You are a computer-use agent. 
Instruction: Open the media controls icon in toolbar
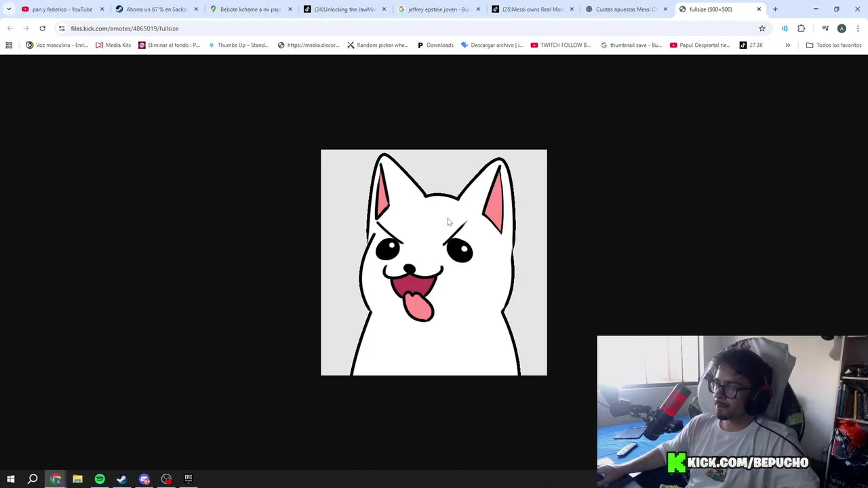pyautogui.click(x=825, y=28)
